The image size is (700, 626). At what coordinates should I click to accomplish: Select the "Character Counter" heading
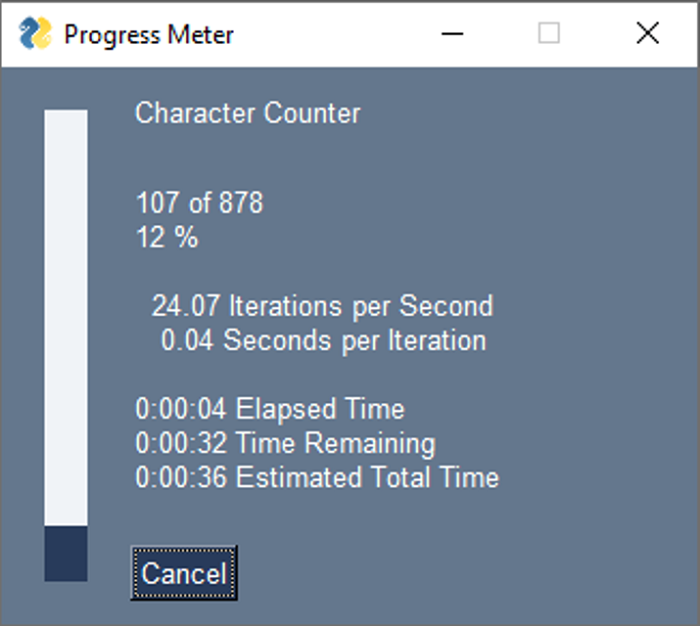click(x=247, y=113)
